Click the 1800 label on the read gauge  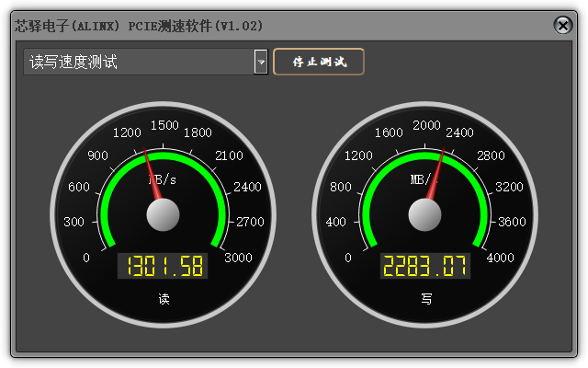pos(198,132)
